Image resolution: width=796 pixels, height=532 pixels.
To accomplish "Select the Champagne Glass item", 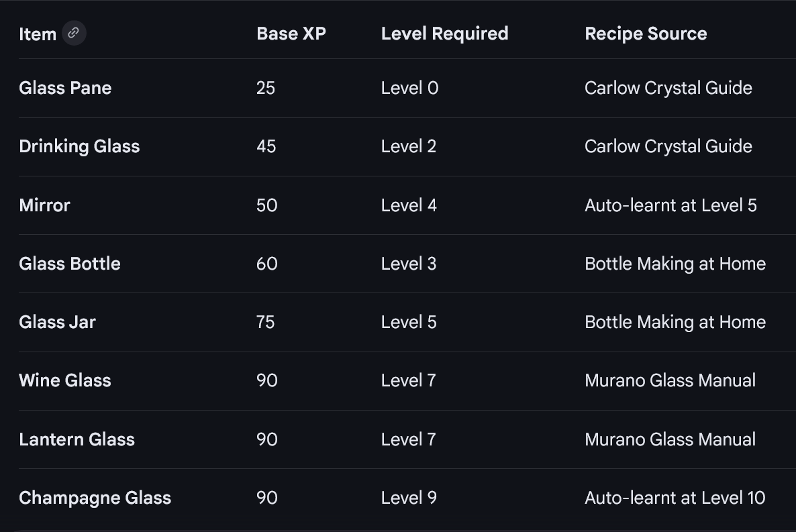I will [x=95, y=498].
